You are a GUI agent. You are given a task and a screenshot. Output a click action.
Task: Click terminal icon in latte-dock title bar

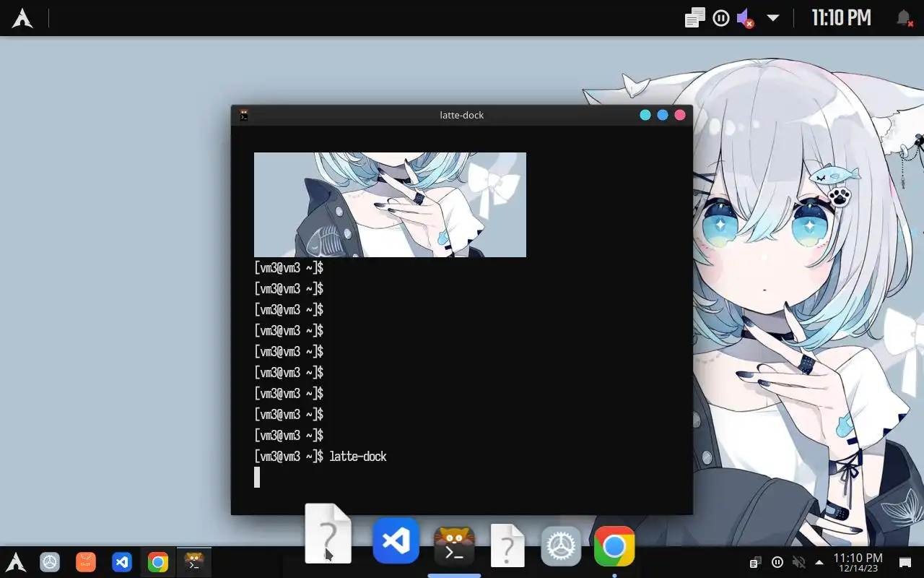point(244,115)
